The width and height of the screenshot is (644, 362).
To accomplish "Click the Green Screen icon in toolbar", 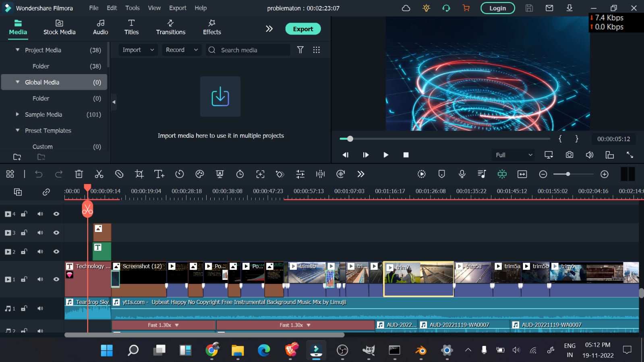I will pyautogui.click(x=220, y=174).
